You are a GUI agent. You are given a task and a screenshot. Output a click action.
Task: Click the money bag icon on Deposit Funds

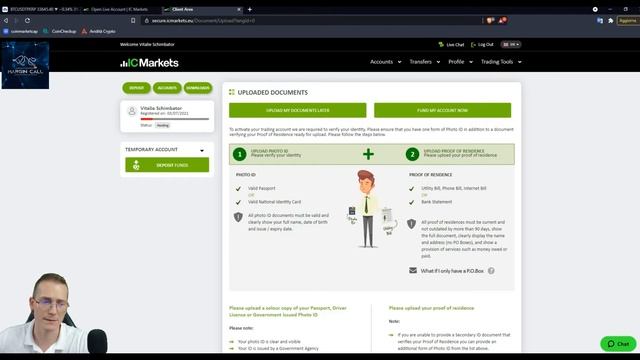coord(136,165)
